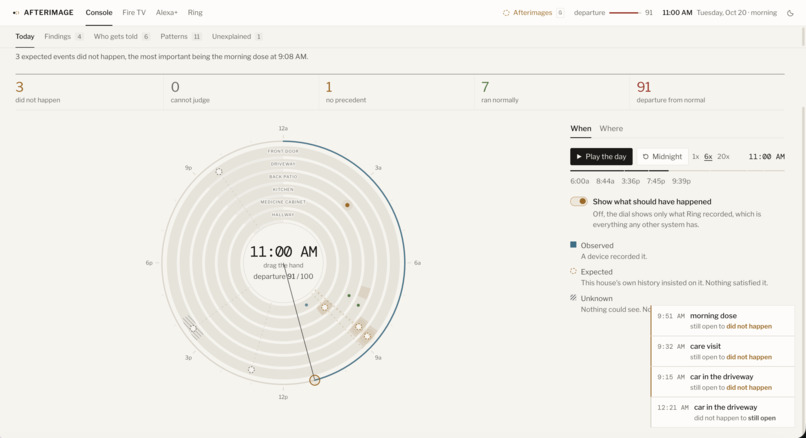Screen dimensions: 806x438
Task: Click the dial hand's orange ring handle
Action: click(315, 380)
